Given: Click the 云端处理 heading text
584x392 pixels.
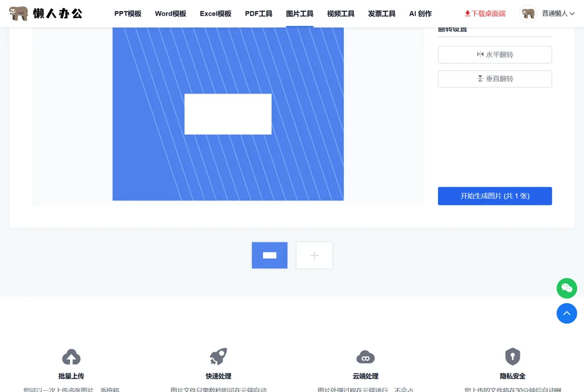Looking at the screenshot, I should 366,376.
